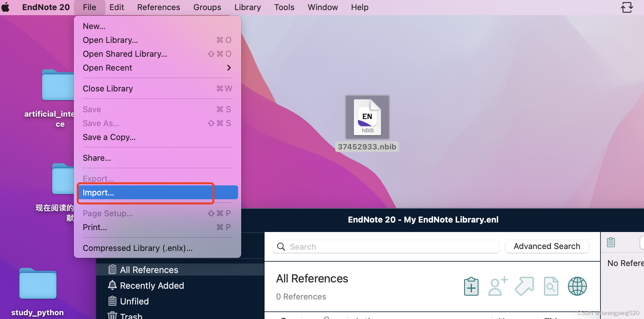Open the Tools menu

[284, 7]
